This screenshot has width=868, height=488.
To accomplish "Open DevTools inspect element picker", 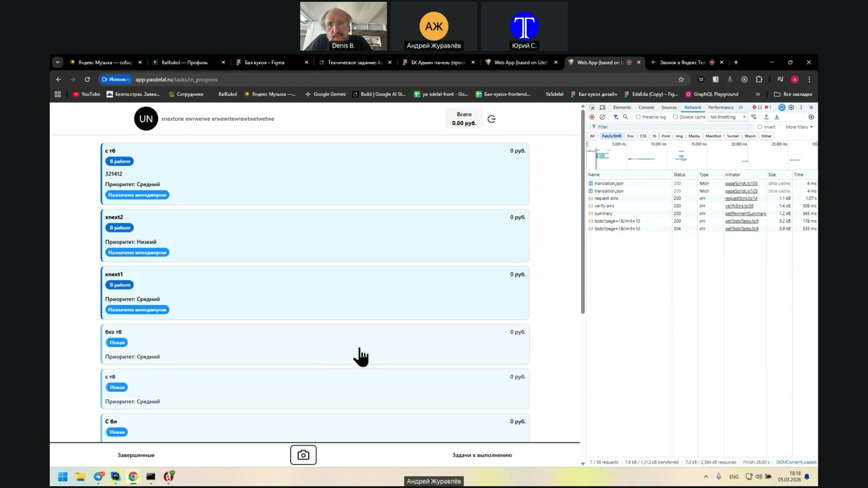I will pos(592,108).
